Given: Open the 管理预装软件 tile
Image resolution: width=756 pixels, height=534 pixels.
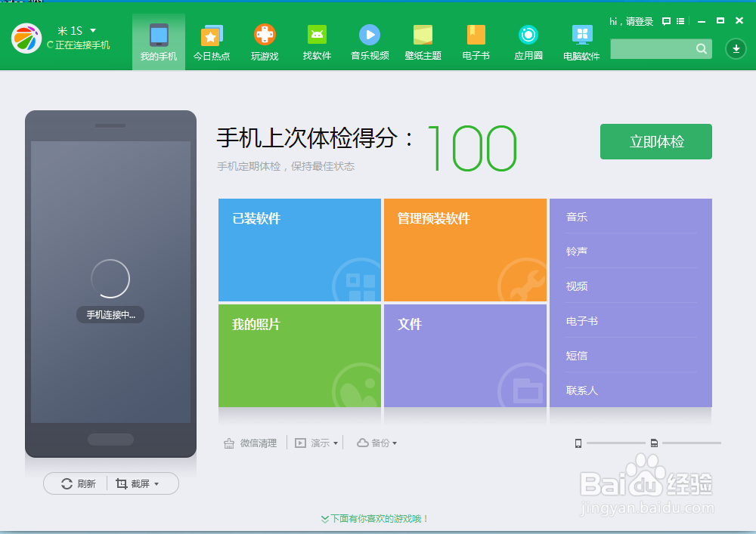Looking at the screenshot, I should coord(465,250).
